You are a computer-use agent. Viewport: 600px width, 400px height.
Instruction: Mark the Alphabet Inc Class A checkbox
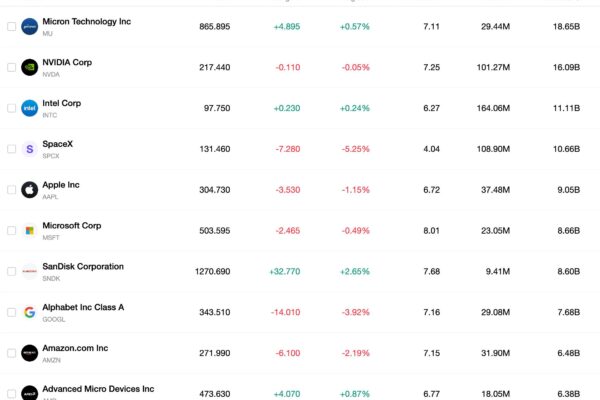11,312
